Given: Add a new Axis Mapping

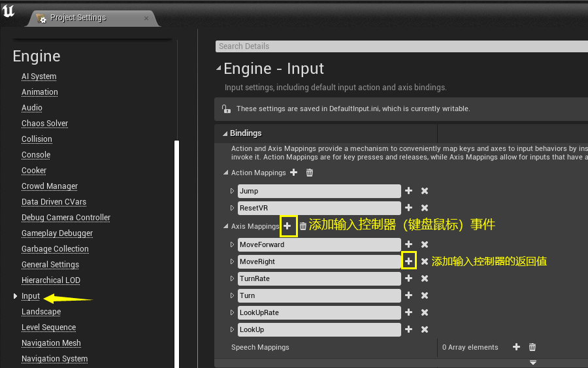Looking at the screenshot, I should tap(287, 226).
